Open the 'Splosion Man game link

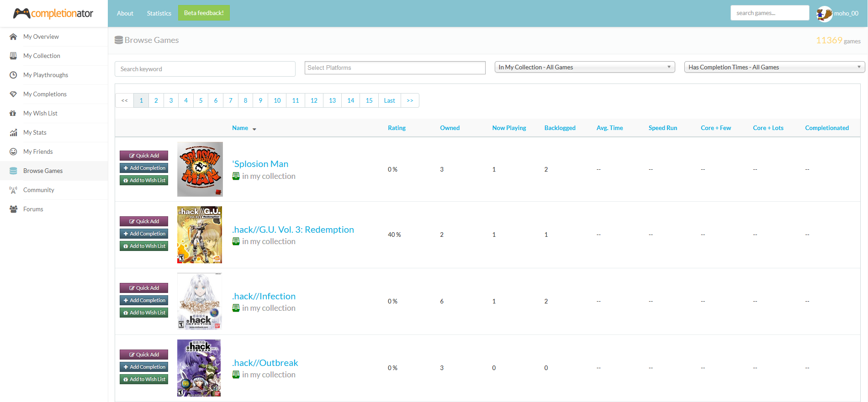(x=260, y=164)
